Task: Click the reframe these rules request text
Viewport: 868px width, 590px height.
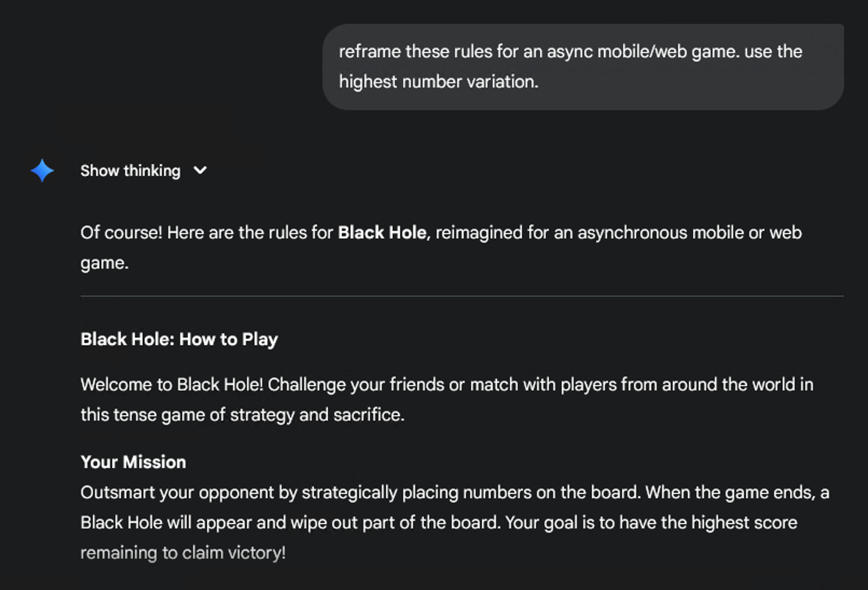Action: [569, 51]
